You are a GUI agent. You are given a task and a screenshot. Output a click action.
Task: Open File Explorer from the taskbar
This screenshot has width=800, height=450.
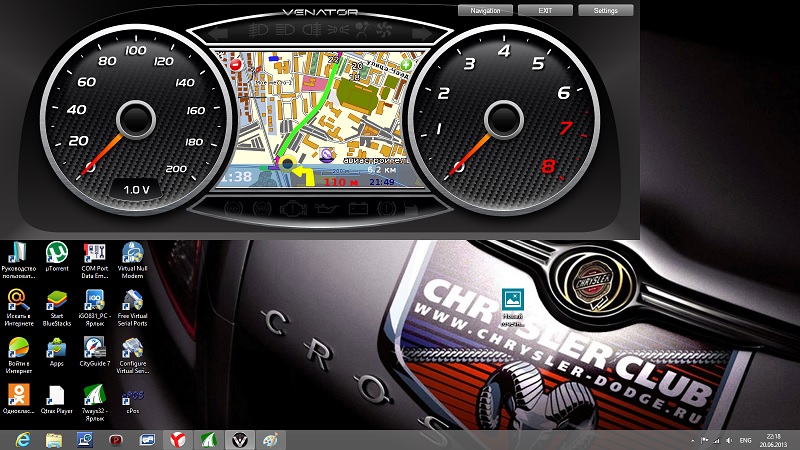pyautogui.click(x=54, y=440)
